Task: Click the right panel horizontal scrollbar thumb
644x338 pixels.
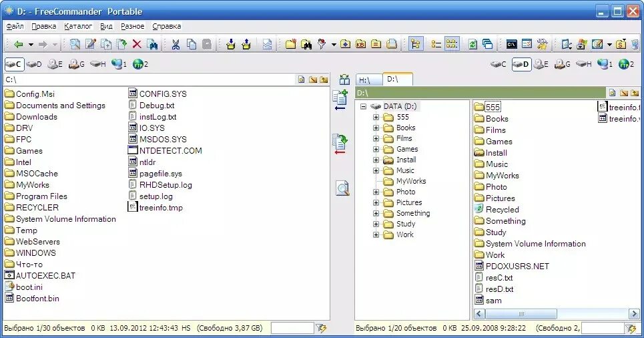Action: coord(521,314)
